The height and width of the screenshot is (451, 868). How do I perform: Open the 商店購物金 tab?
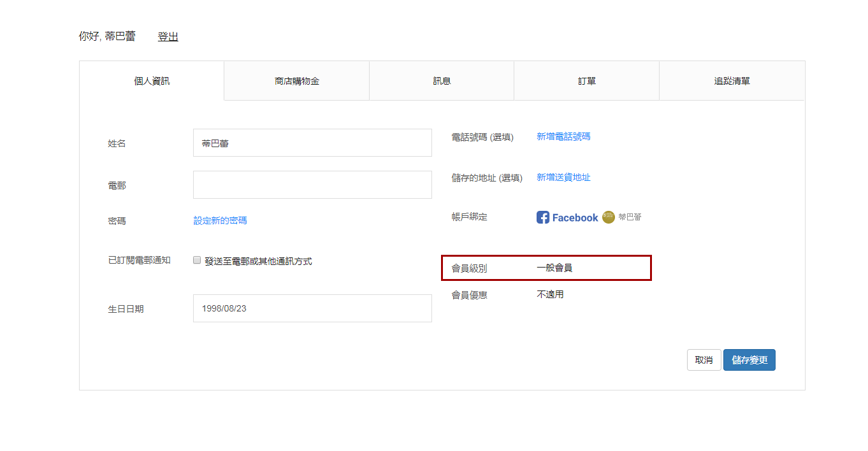[296, 81]
